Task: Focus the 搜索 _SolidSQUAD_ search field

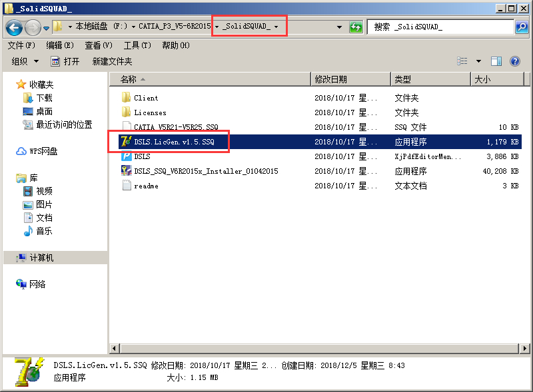Action: pos(440,27)
